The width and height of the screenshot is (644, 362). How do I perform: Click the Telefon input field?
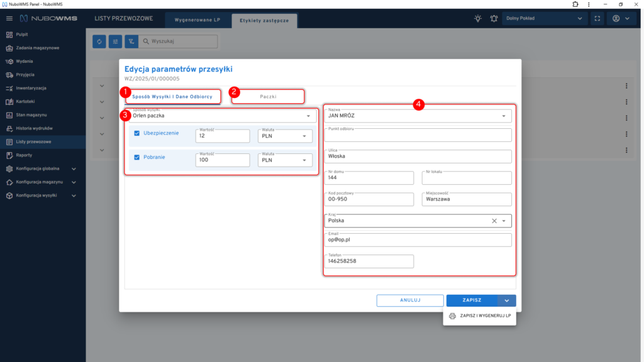click(370, 261)
